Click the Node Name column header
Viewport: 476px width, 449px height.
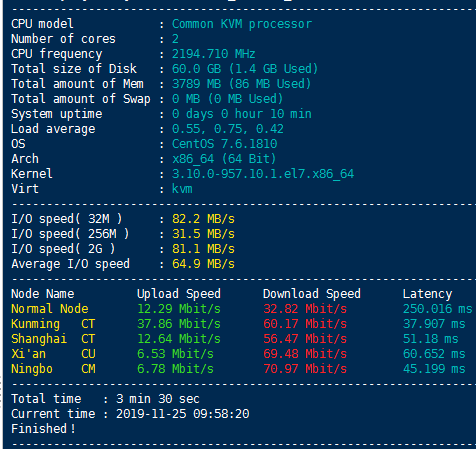43,294
